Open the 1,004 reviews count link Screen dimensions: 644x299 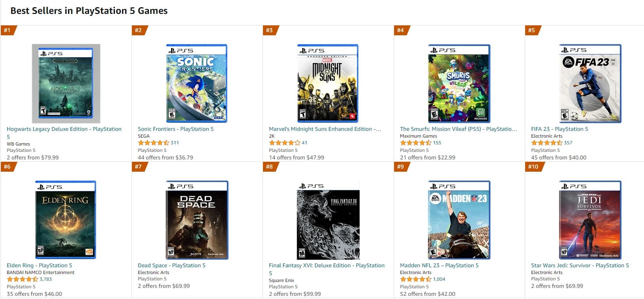(x=439, y=279)
